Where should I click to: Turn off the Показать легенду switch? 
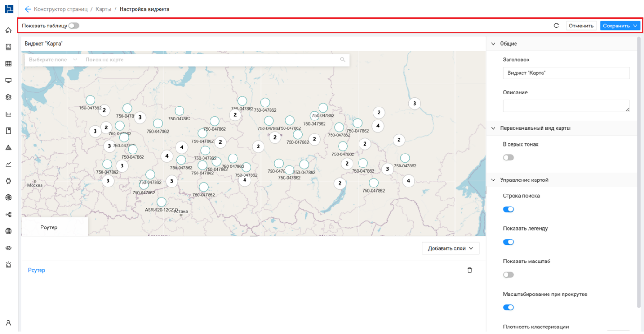508,242
